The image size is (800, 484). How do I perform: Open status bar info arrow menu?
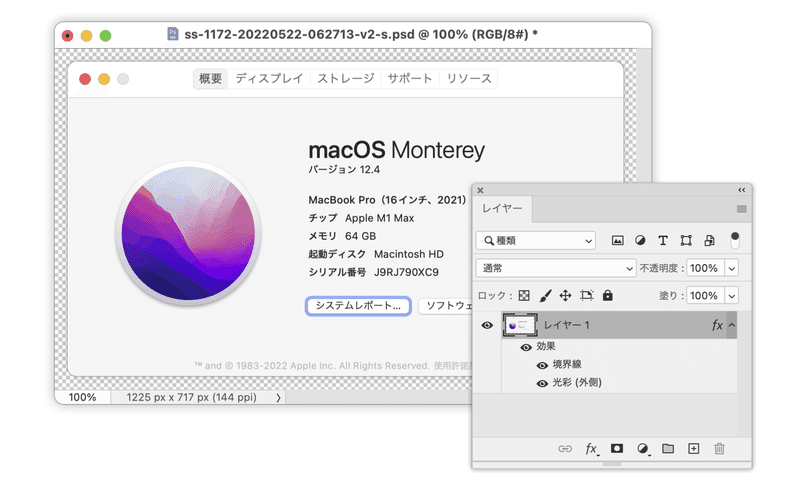(278, 397)
